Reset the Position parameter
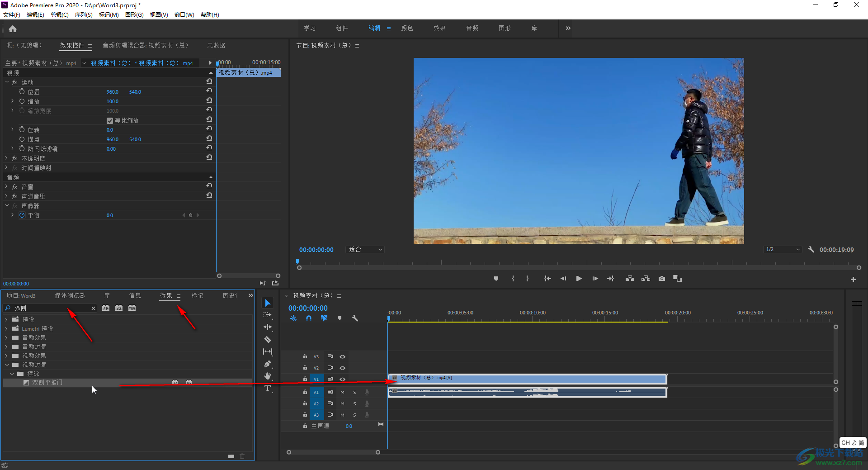 [209, 91]
